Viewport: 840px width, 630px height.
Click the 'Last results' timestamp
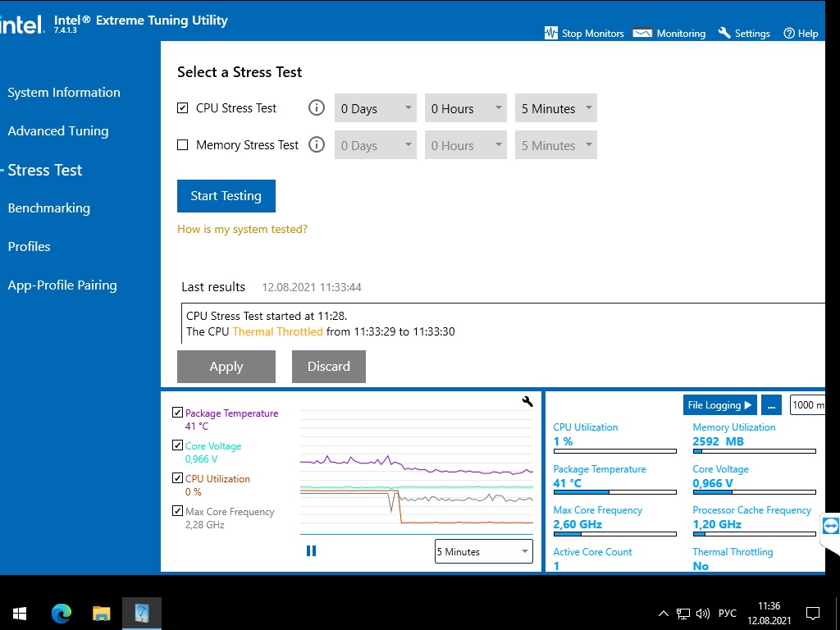click(311, 287)
